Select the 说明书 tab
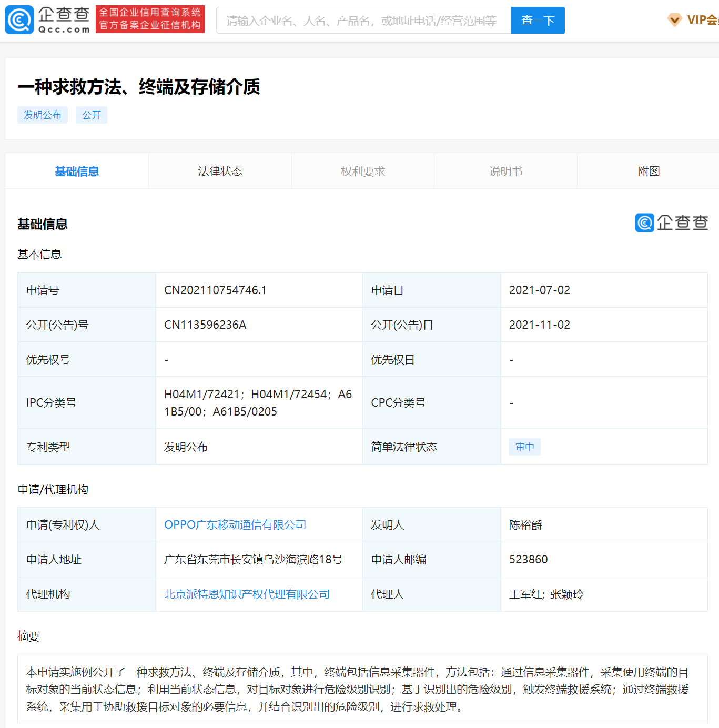 coord(505,171)
